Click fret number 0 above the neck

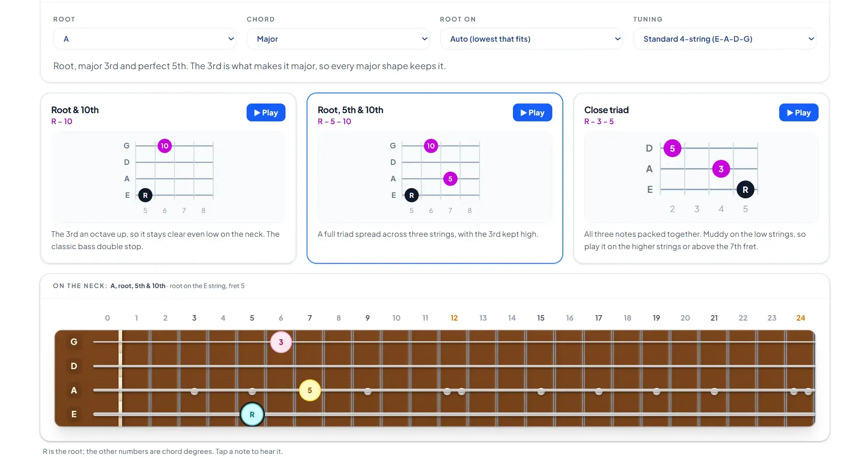[108, 318]
